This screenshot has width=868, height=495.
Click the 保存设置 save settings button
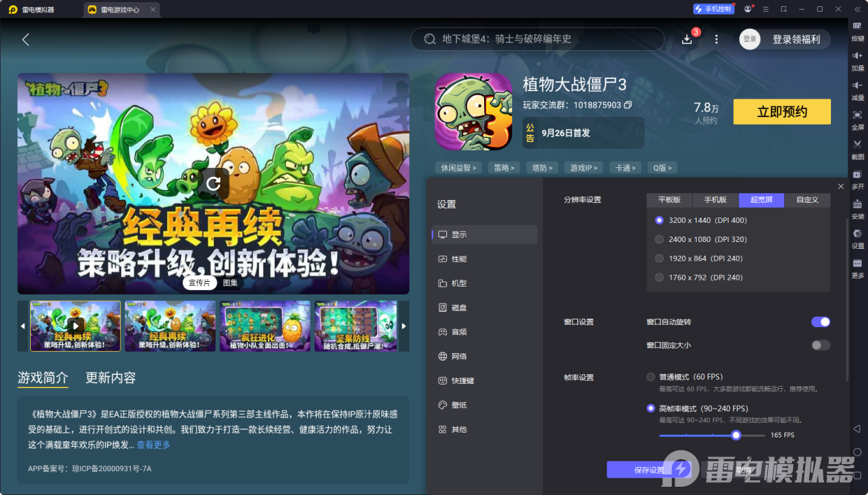tap(649, 470)
